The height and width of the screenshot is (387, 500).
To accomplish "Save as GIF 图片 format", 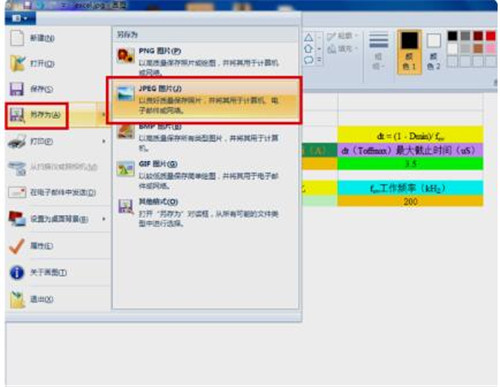I will coord(205,175).
